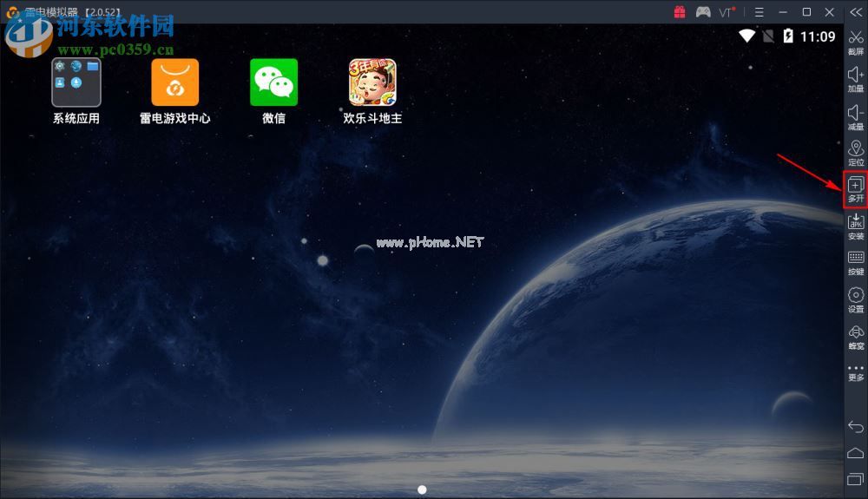Take a screenshot with the 截屏 scissors icon
This screenshot has width=868, height=499.
856,43
